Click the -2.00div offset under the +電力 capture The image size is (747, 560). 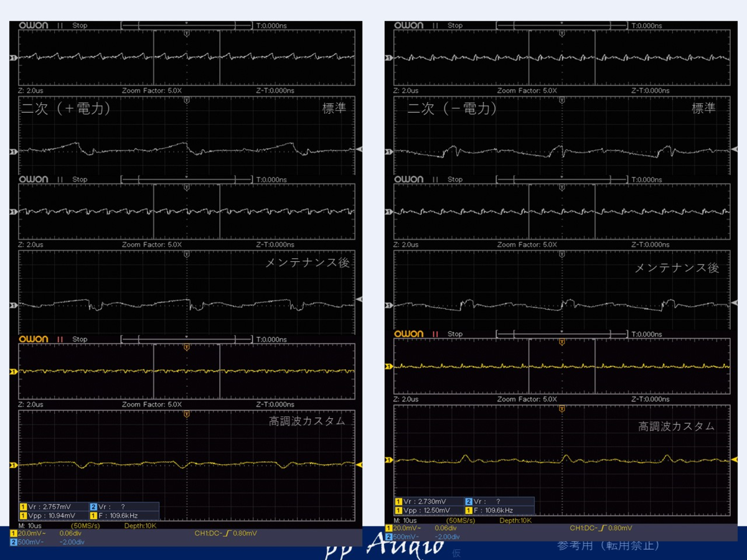tap(72, 542)
